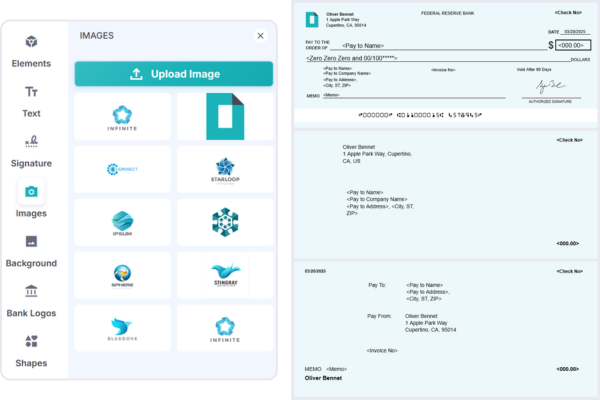
Task: Choose the Bluedove logo thumbnail
Action: point(122,328)
